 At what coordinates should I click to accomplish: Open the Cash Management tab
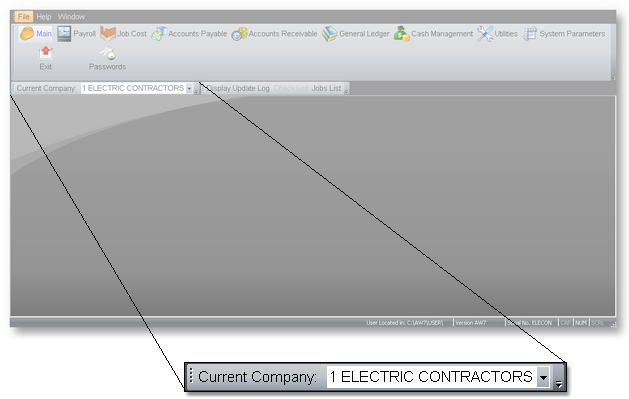tap(433, 34)
